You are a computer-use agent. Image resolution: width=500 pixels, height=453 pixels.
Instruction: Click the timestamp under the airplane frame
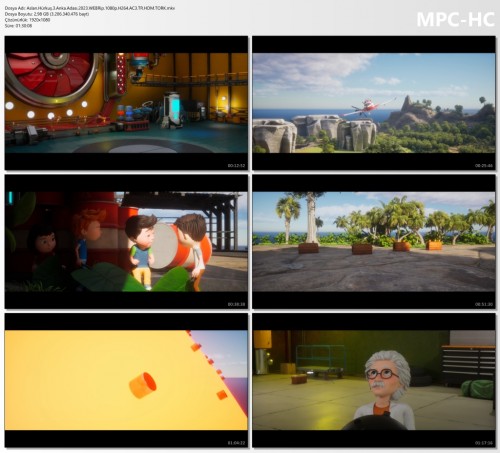tap(484, 166)
